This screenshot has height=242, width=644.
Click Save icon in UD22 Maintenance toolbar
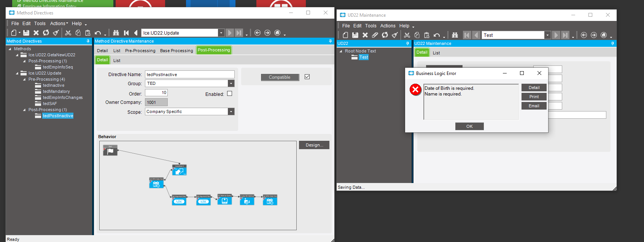point(355,35)
